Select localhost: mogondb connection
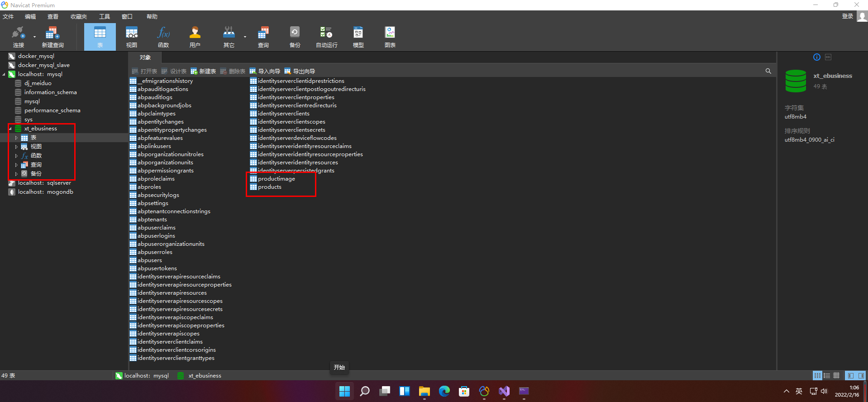This screenshot has height=402, width=868. point(45,192)
